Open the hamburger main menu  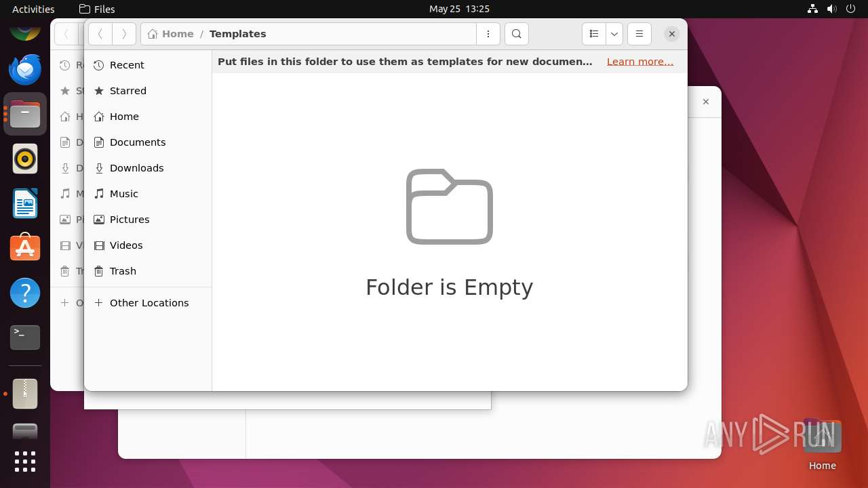tap(639, 34)
